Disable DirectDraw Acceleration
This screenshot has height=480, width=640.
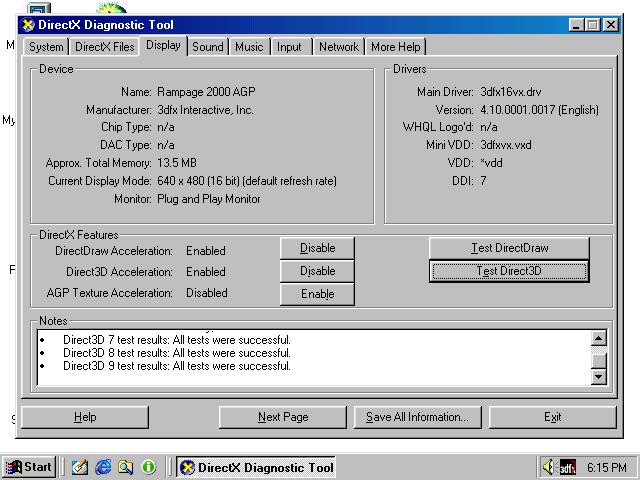click(x=317, y=248)
